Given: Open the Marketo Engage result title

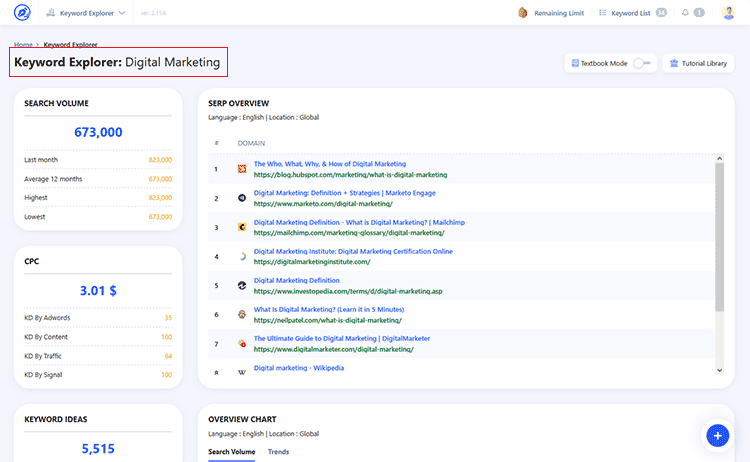Looking at the screenshot, I should click(344, 193).
